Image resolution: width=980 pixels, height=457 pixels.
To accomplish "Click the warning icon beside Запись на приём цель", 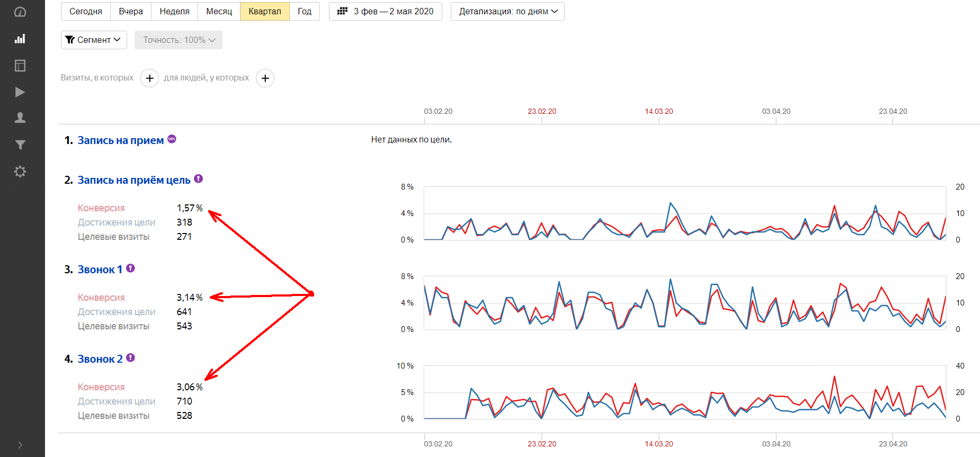I will click(199, 178).
